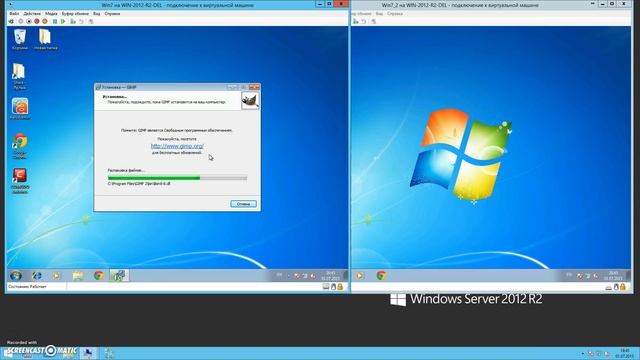Click Cancel button in GIMP installer

pyautogui.click(x=243, y=204)
